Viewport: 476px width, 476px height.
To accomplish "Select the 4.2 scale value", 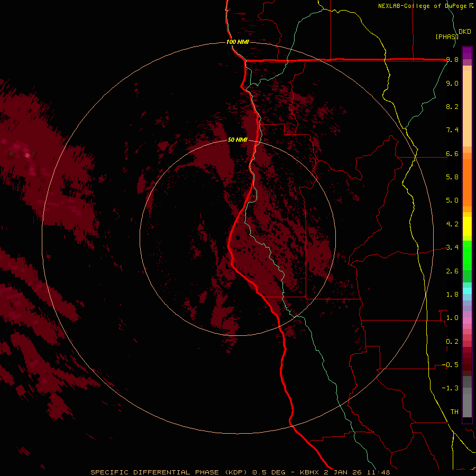I will click(452, 224).
